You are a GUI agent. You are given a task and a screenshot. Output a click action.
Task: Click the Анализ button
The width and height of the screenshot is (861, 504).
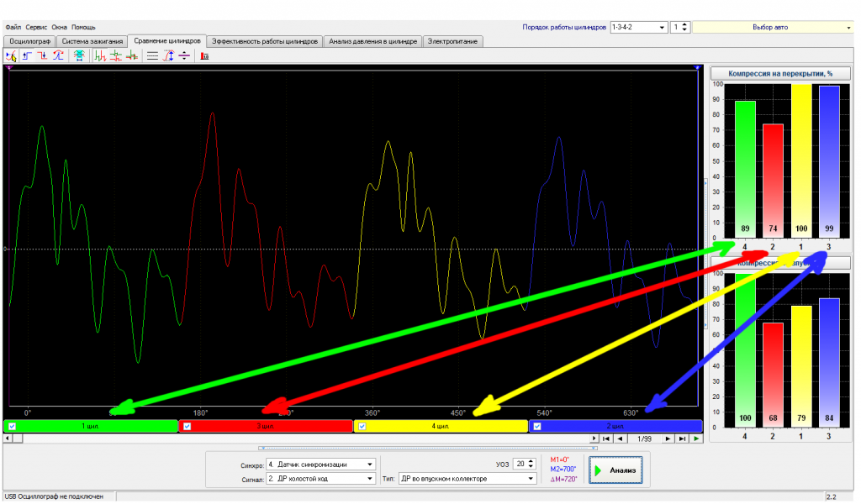615,470
